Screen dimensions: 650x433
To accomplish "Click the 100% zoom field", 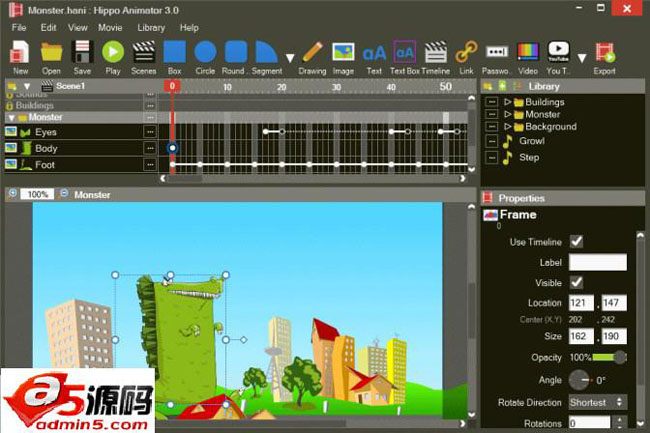I will [x=37, y=194].
